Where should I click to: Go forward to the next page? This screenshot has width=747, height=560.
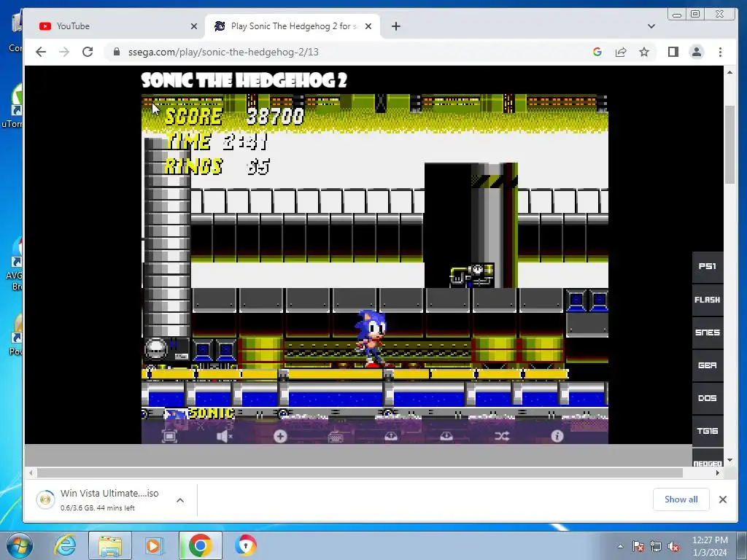coord(64,52)
